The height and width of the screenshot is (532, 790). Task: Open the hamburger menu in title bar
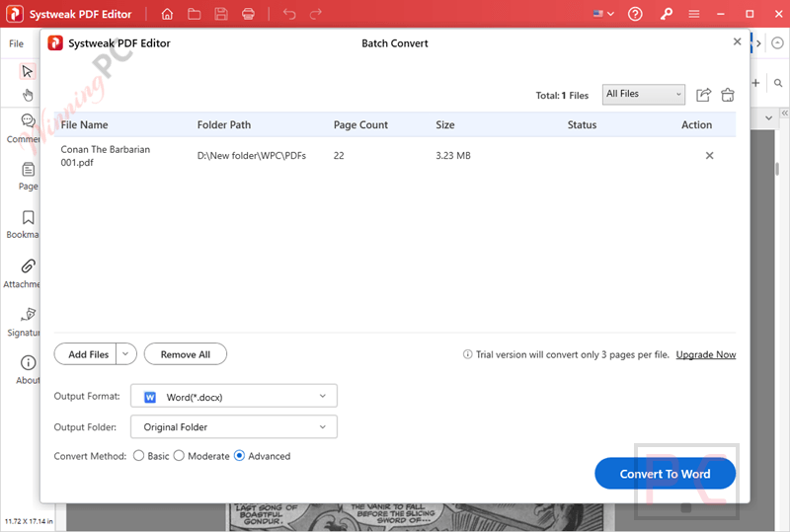click(x=694, y=14)
